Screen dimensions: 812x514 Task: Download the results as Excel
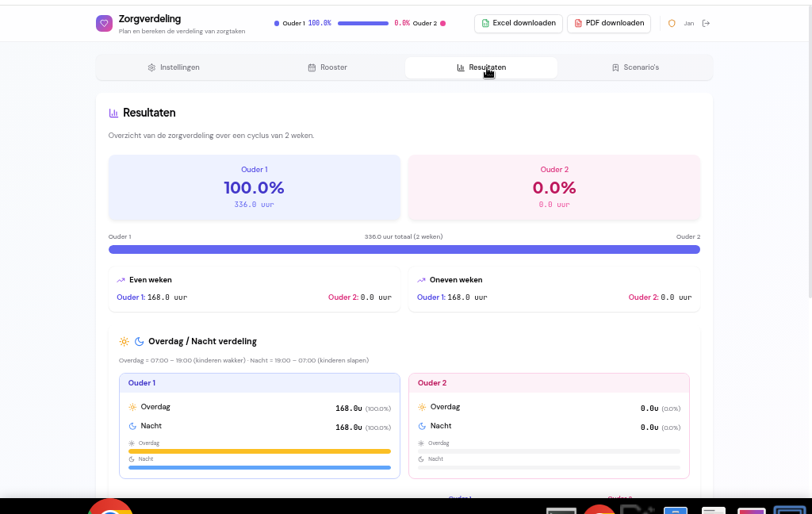click(x=519, y=24)
